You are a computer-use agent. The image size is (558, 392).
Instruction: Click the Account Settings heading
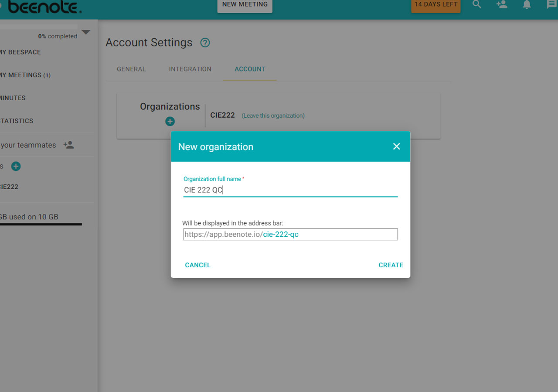(149, 43)
